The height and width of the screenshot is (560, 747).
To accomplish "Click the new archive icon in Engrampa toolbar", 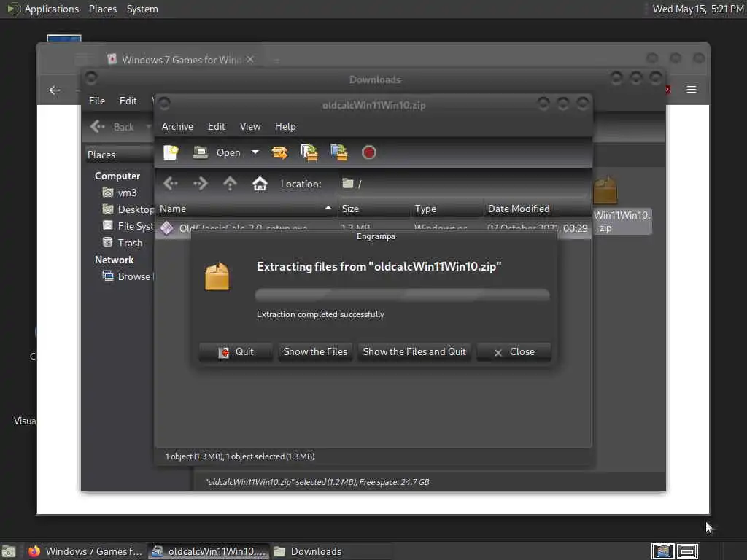I will point(171,152).
